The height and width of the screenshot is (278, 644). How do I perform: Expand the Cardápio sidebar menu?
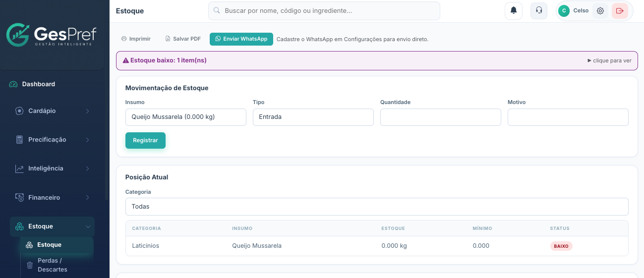pos(52,111)
